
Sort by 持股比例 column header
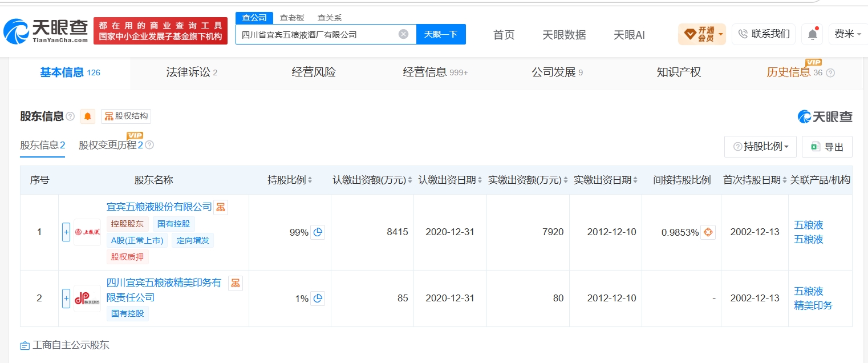pos(290,180)
